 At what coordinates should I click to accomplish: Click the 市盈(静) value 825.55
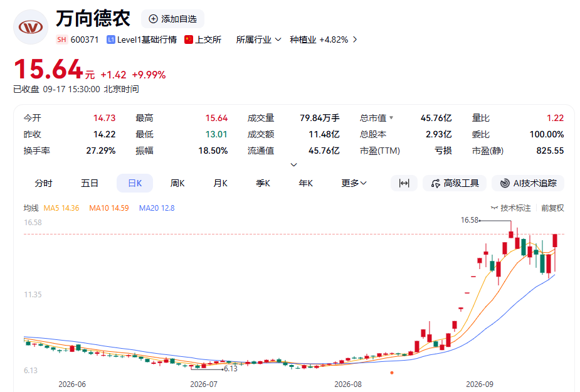(550, 151)
